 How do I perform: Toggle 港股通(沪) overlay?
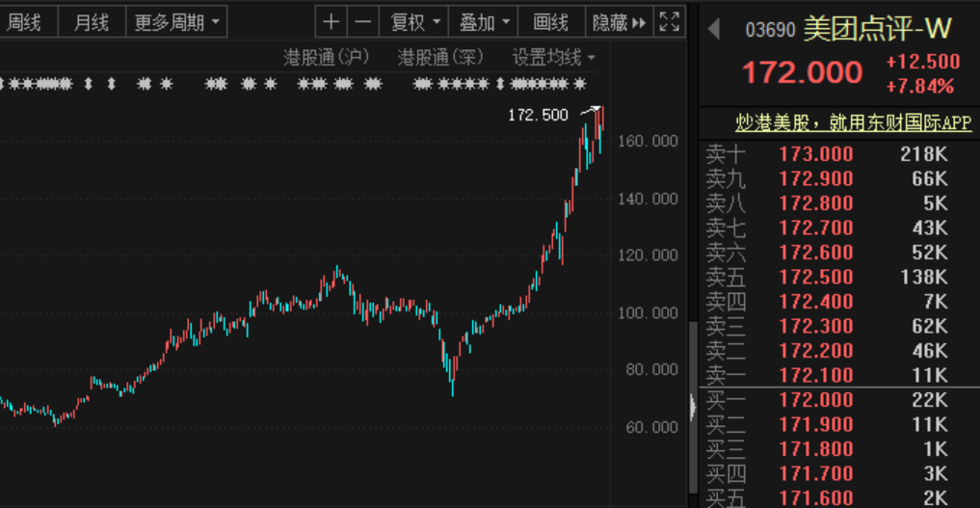327,58
